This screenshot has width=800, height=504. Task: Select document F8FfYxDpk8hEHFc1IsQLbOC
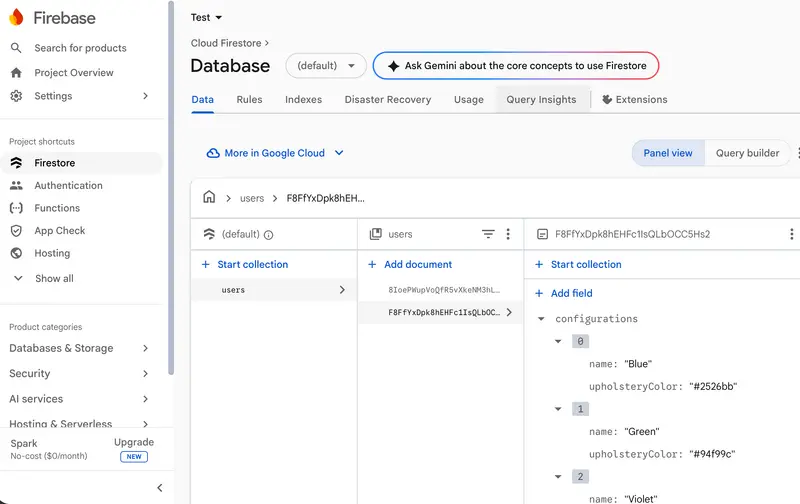click(440, 312)
